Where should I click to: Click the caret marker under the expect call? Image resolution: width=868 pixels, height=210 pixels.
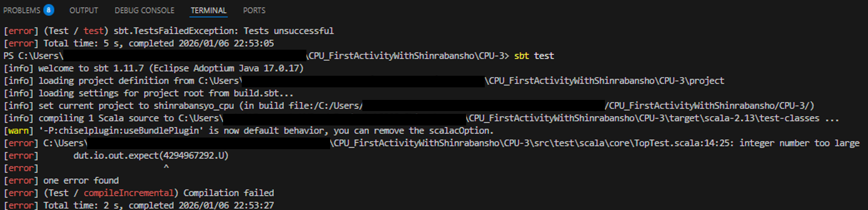tap(166, 167)
